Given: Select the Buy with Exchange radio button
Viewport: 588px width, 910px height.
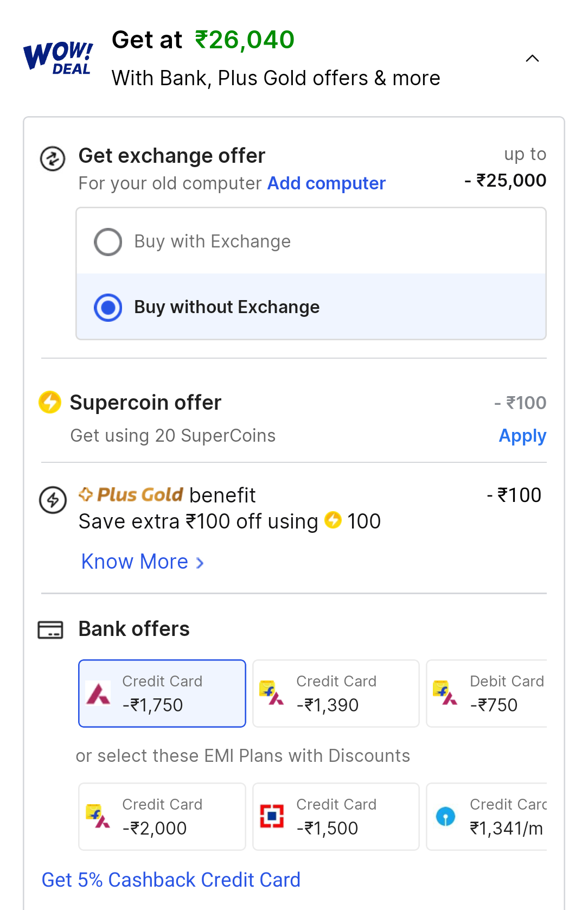Looking at the screenshot, I should coord(108,241).
